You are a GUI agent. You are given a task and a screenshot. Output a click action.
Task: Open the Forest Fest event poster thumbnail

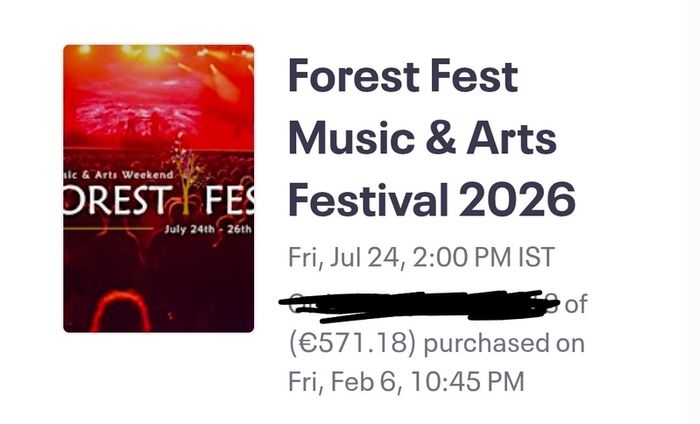[x=158, y=188]
